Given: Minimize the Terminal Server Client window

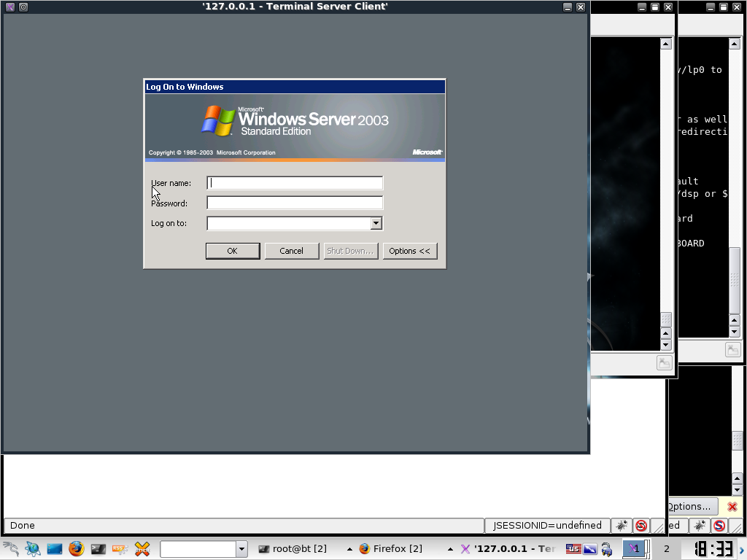Looking at the screenshot, I should coord(568,7).
